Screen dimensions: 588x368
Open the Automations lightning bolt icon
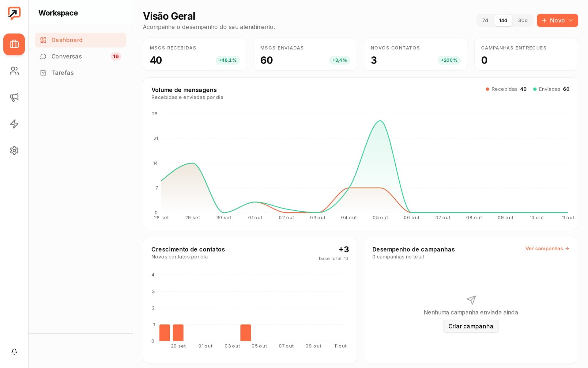click(x=14, y=124)
